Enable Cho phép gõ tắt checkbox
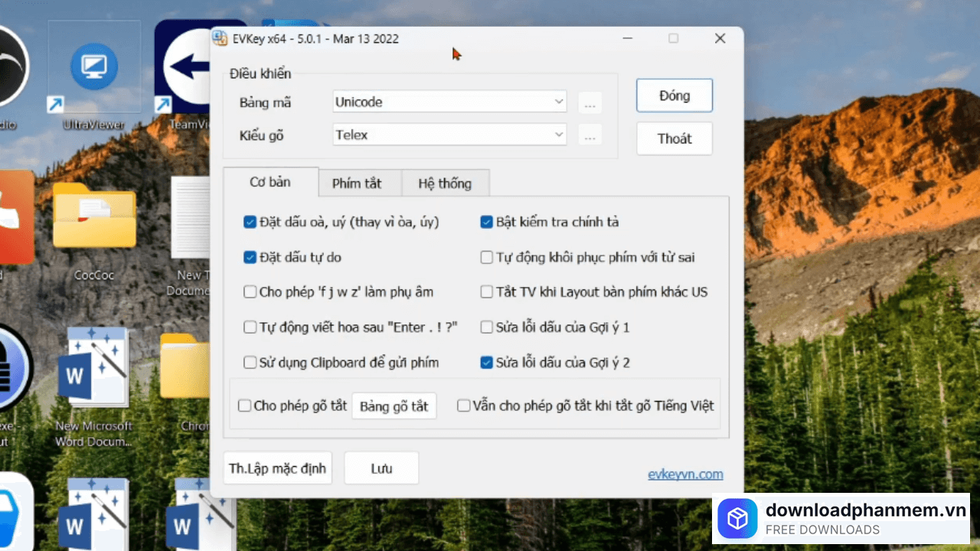This screenshot has height=551, width=980. (244, 406)
